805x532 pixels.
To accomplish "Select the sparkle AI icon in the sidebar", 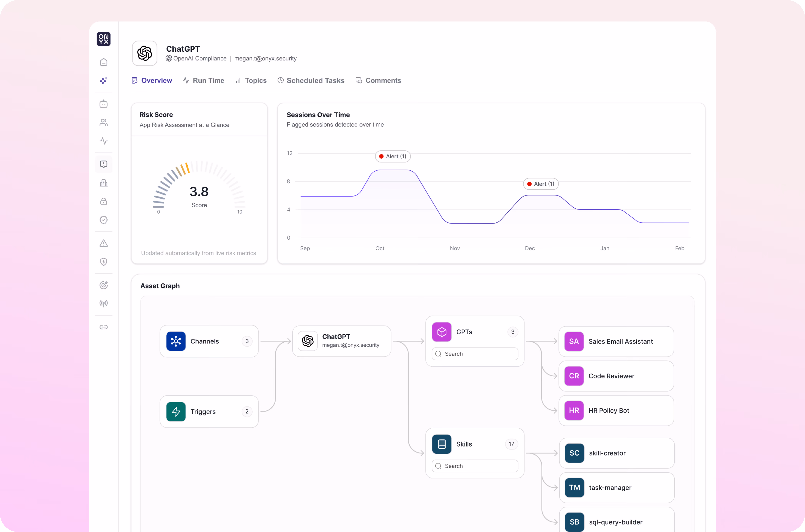I will tap(104, 81).
